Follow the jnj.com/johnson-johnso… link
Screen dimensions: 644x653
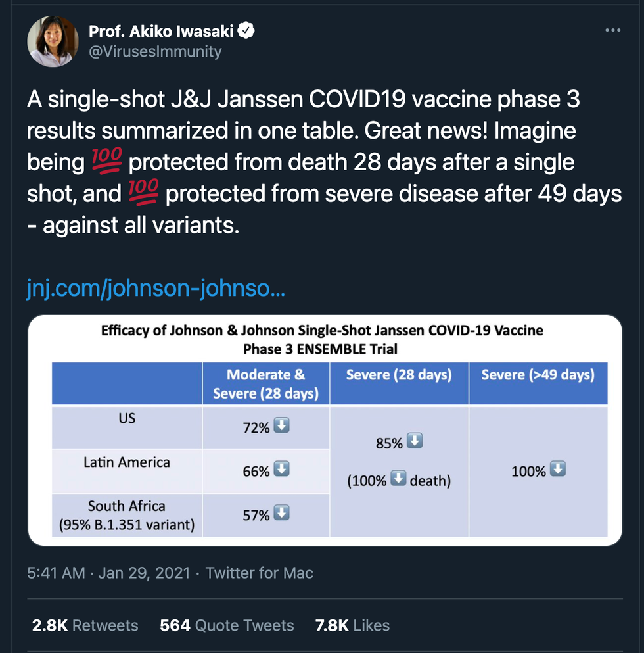156,289
